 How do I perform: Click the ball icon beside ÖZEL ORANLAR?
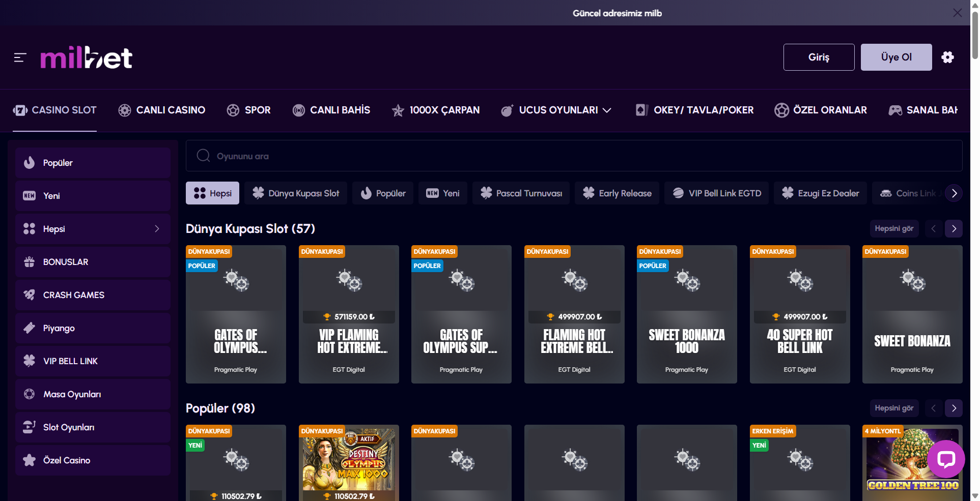point(781,110)
